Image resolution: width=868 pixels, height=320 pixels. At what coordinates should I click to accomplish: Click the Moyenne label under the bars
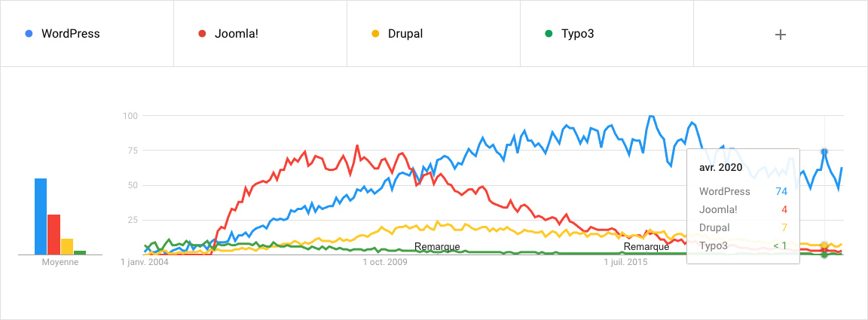pyautogui.click(x=60, y=263)
